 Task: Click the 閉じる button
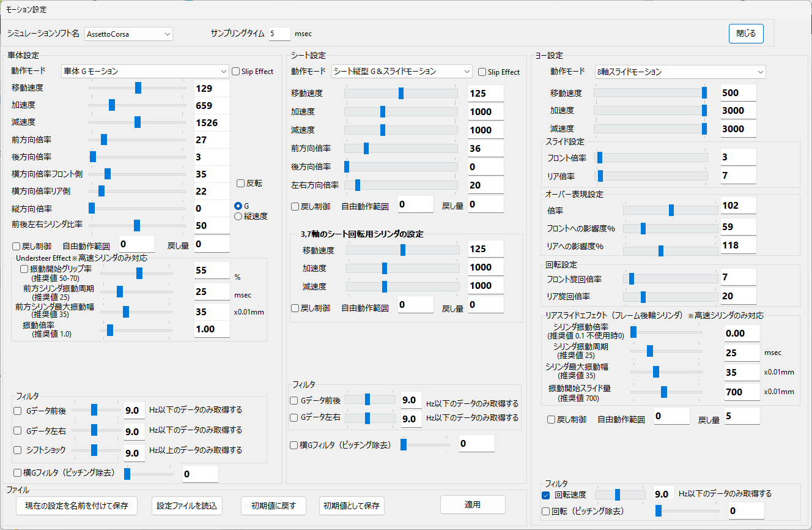click(x=745, y=34)
